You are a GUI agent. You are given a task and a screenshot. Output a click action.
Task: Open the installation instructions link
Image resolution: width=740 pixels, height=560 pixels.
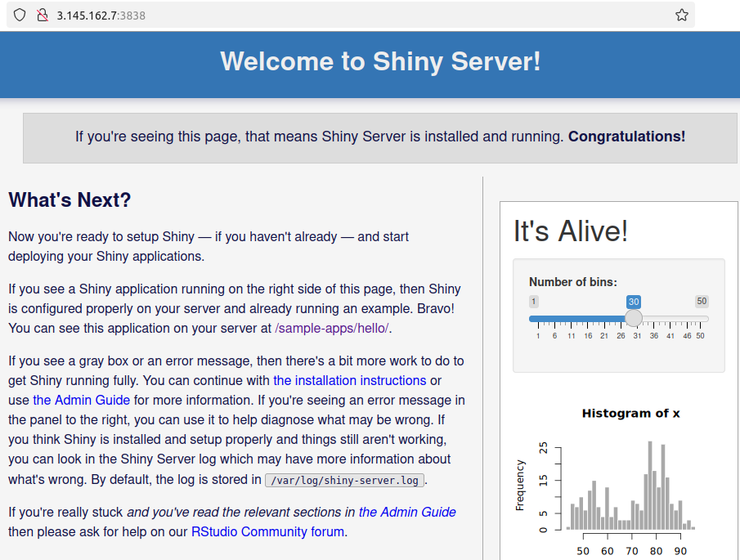coord(350,381)
